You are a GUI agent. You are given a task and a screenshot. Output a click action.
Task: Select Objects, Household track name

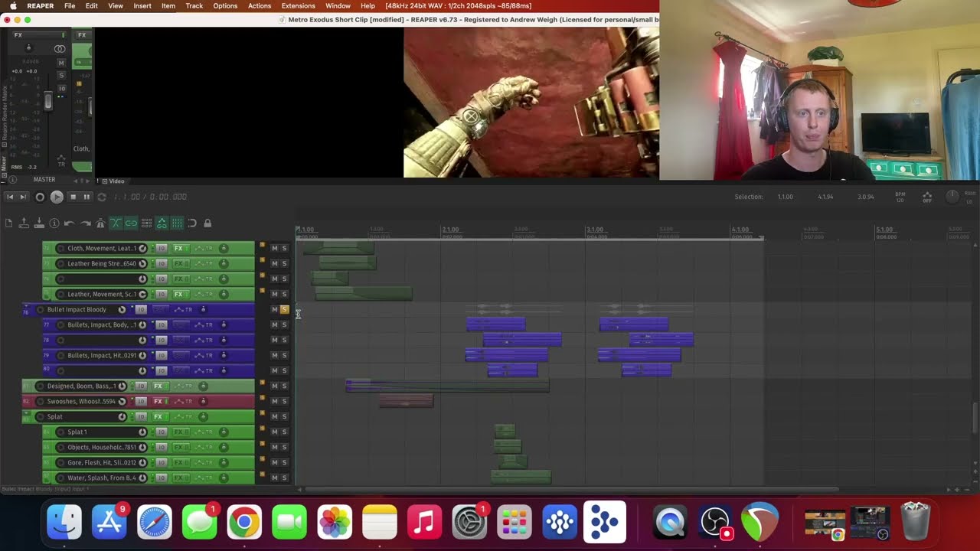101,447
